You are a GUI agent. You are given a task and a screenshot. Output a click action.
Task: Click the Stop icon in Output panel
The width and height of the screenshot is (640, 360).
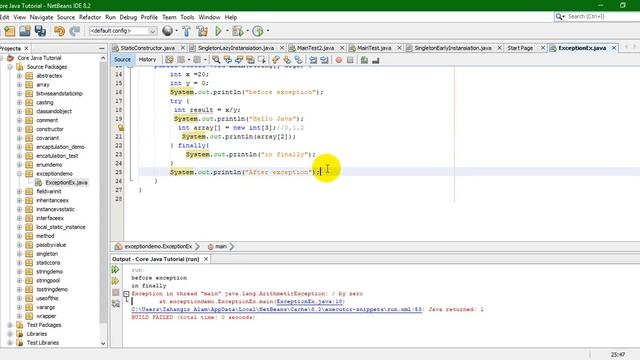point(116,293)
